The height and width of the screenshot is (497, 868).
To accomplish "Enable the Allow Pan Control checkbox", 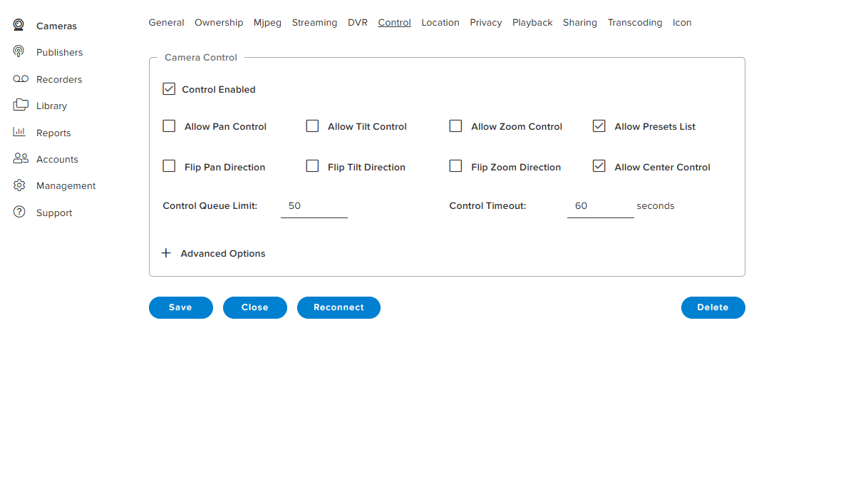I will 169,126.
